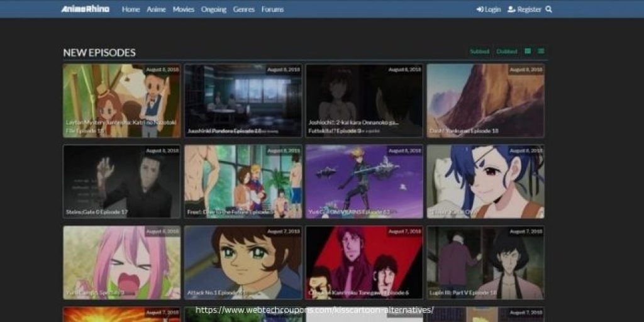Open Layton Mystery Tanteisha episode thumbnail
The height and width of the screenshot is (322, 644).
click(121, 101)
